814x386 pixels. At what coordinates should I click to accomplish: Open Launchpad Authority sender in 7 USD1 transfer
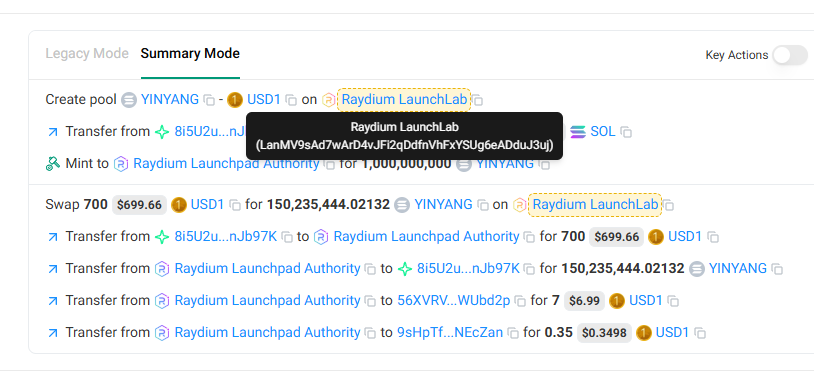click(x=267, y=301)
